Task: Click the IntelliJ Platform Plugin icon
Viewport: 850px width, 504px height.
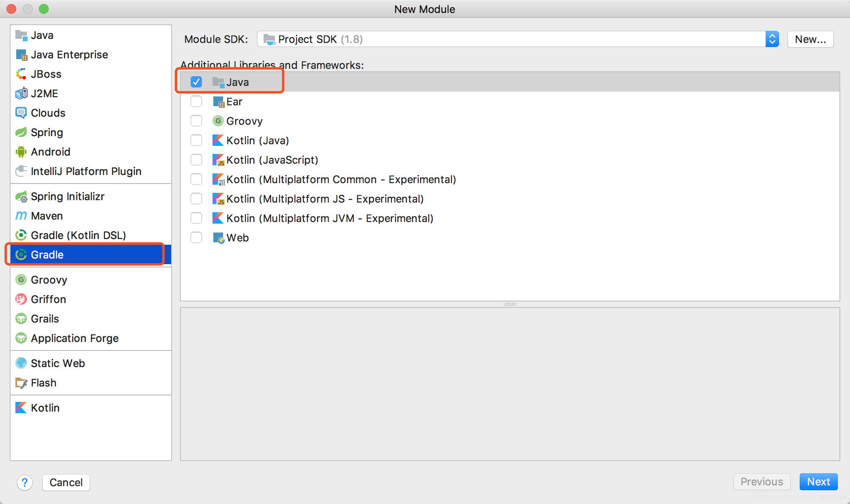Action: [x=21, y=171]
